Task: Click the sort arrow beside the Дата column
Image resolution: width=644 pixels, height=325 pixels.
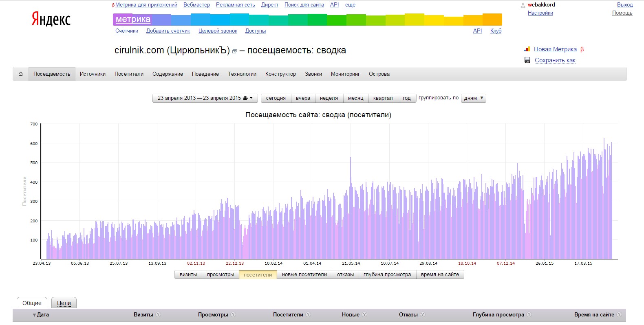Action: (x=34, y=315)
